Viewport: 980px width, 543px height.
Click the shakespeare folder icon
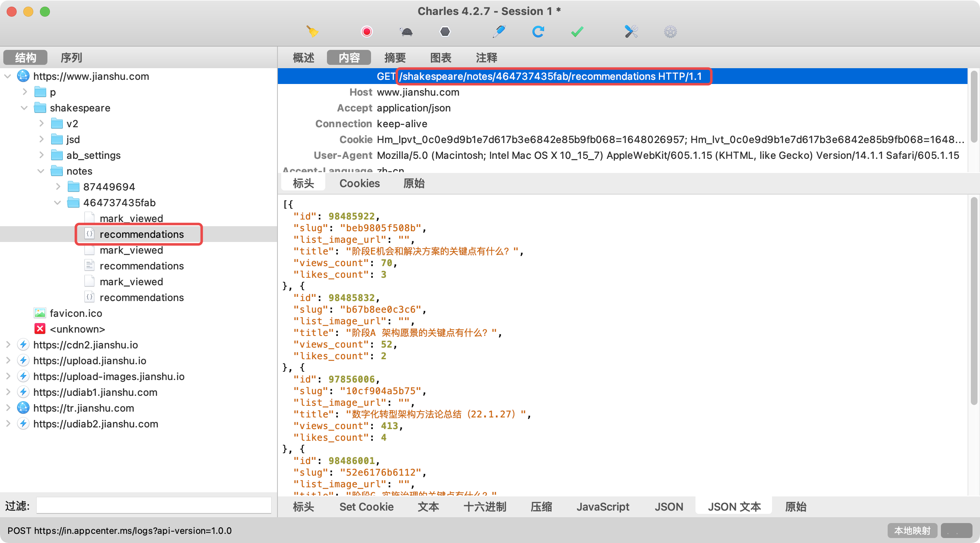[x=40, y=108]
